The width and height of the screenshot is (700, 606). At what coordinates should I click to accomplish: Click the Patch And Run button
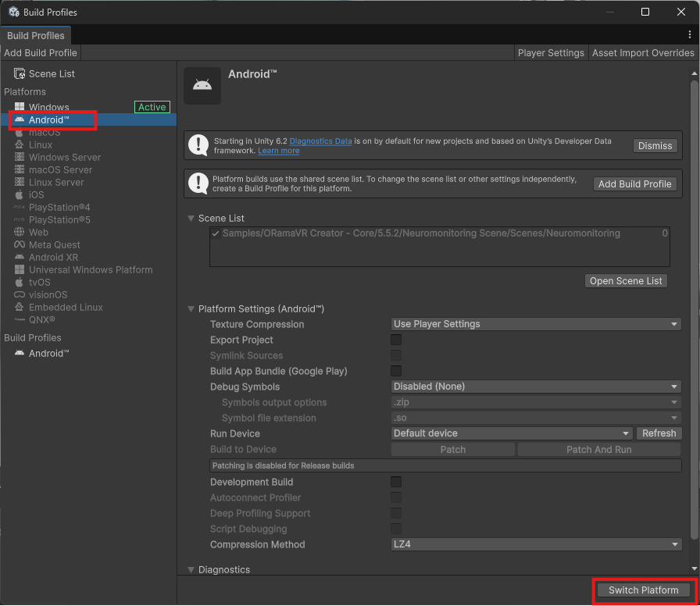tap(598, 449)
